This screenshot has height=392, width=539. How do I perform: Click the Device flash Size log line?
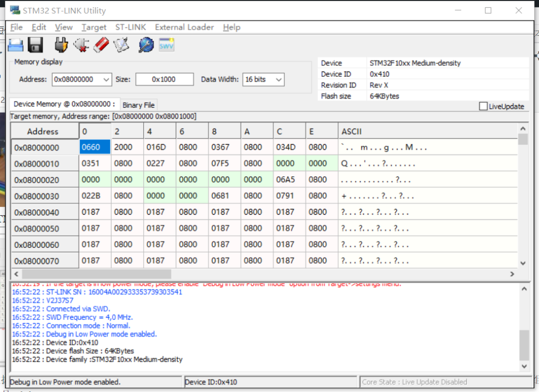pos(73,351)
